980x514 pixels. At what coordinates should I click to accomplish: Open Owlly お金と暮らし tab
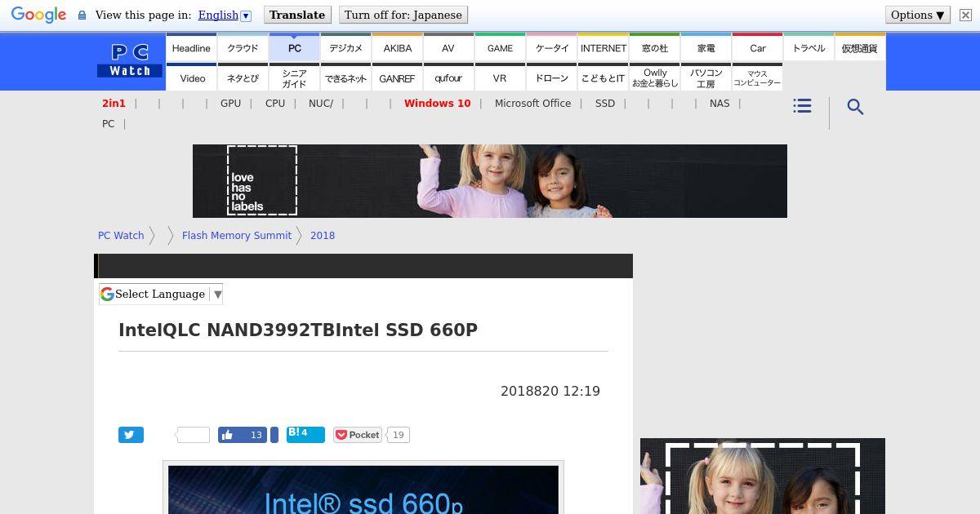[655, 78]
